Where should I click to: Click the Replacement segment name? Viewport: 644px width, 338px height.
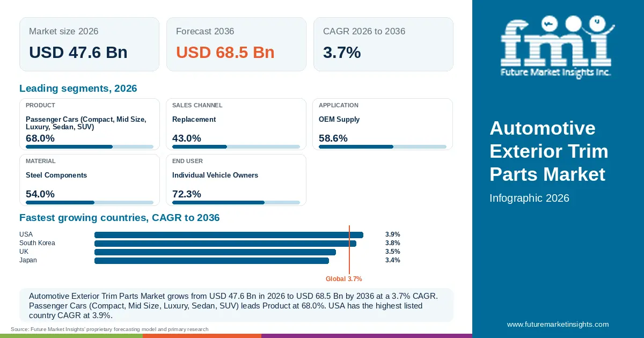point(194,119)
